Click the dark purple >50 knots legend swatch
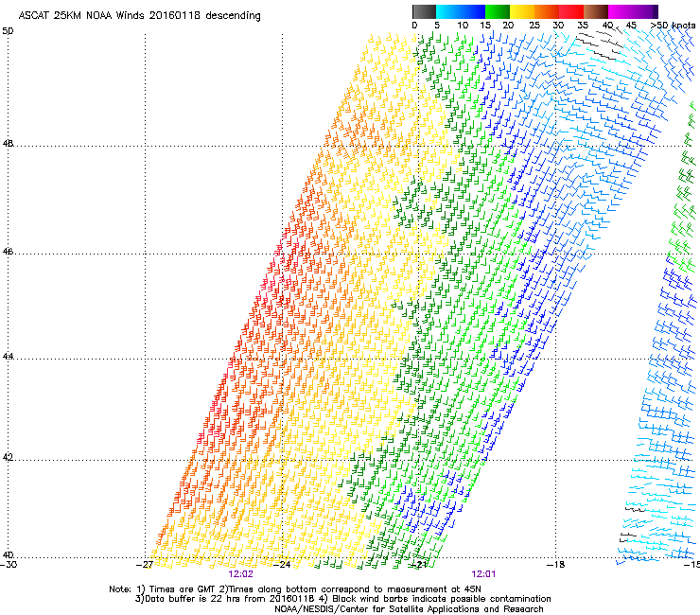 (656, 11)
